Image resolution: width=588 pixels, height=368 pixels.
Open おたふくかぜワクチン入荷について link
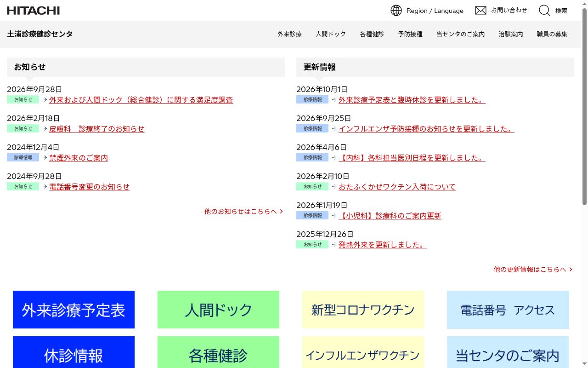397,187
